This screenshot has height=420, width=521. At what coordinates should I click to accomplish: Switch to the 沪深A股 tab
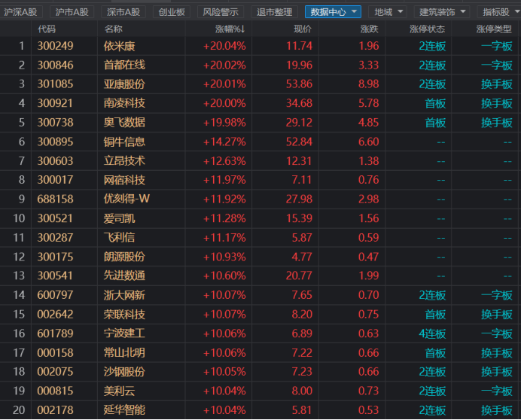(20, 12)
